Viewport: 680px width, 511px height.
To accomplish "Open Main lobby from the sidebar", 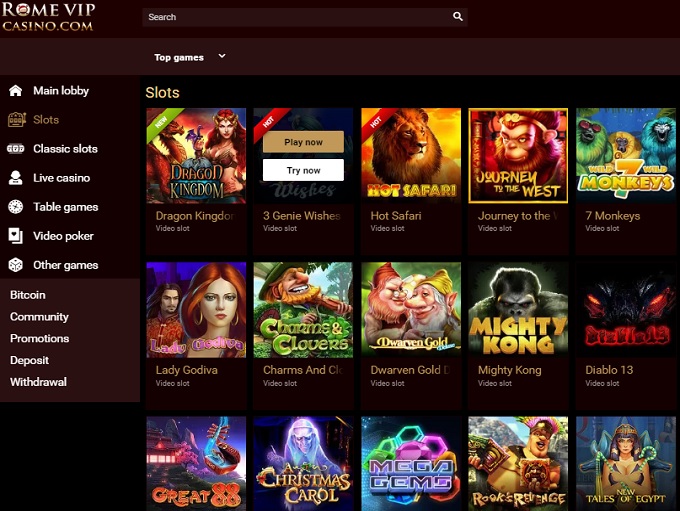I will tap(61, 91).
